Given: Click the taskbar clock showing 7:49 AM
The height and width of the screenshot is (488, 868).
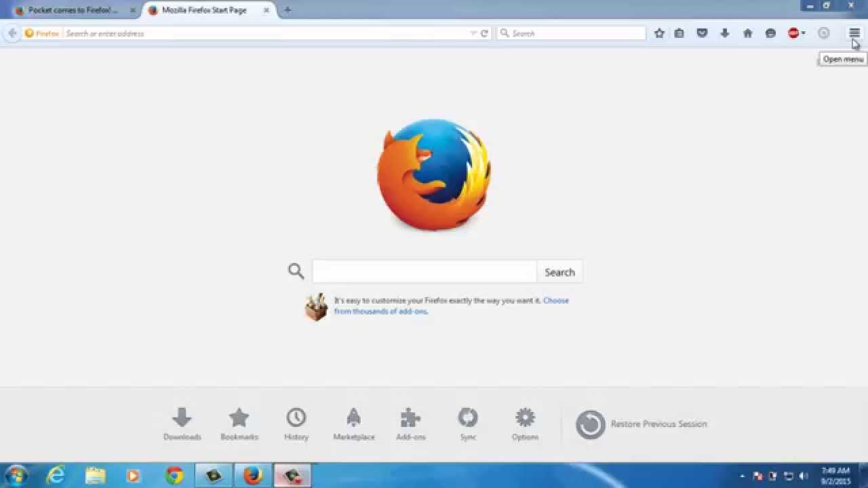Looking at the screenshot, I should [835, 476].
